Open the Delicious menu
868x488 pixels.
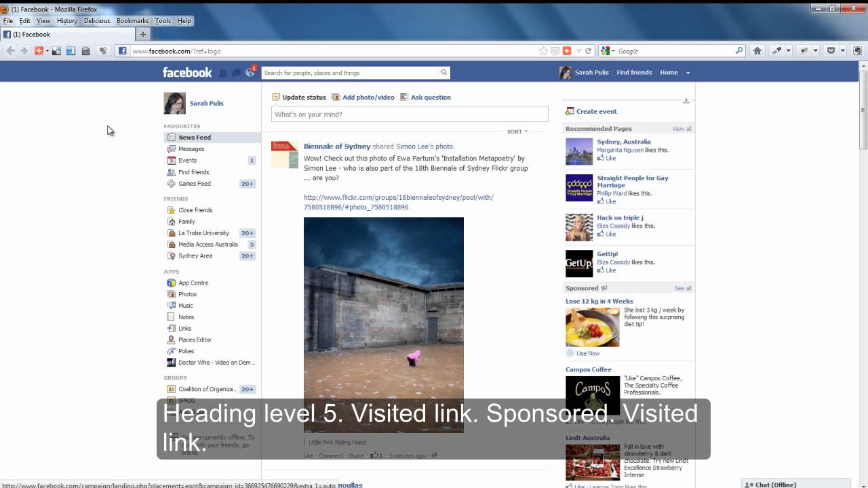97,21
